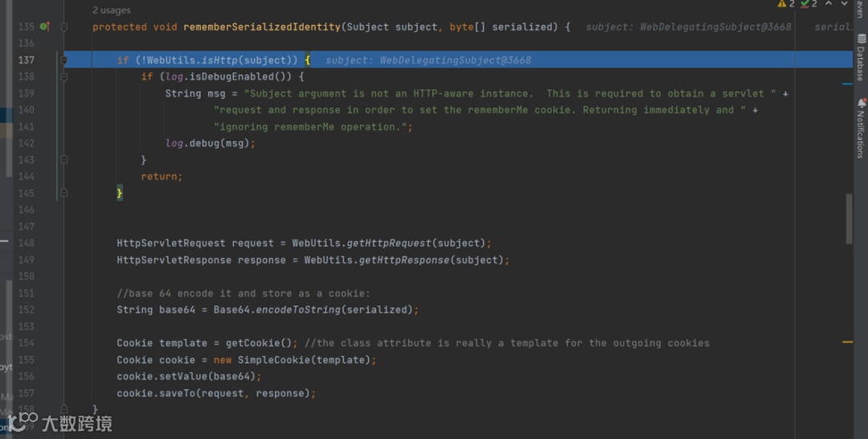868x439 pixels.
Task: Jump to next highlighted error arrow
Action: (844, 4)
